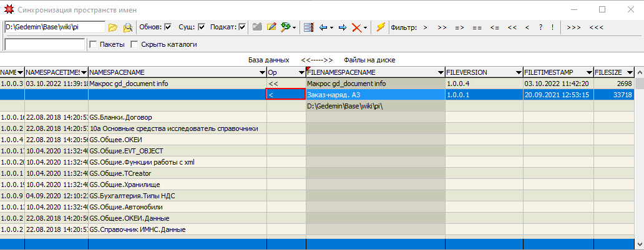This screenshot has height=250, width=644.
Task: Click the '<<<' filter button
Action: tap(596, 27)
